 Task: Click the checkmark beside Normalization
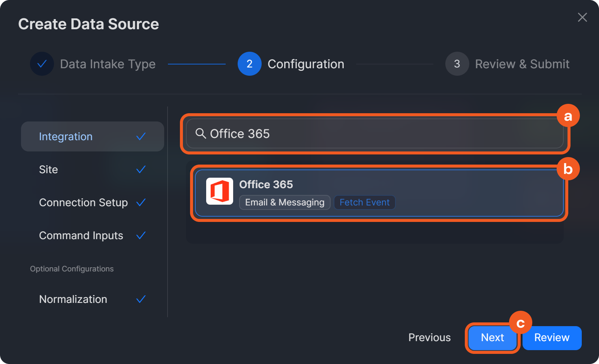(141, 299)
